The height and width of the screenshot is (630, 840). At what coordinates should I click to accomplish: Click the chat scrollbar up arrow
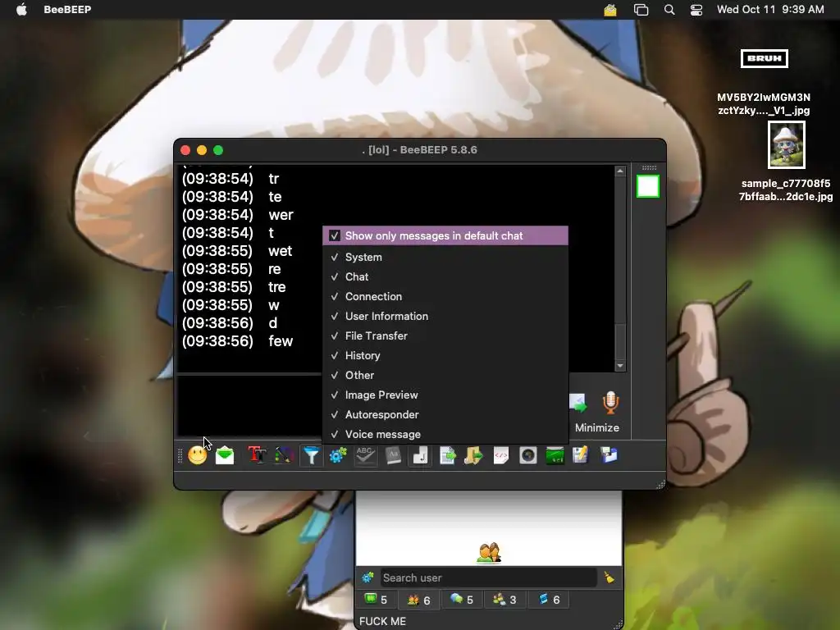(x=620, y=171)
